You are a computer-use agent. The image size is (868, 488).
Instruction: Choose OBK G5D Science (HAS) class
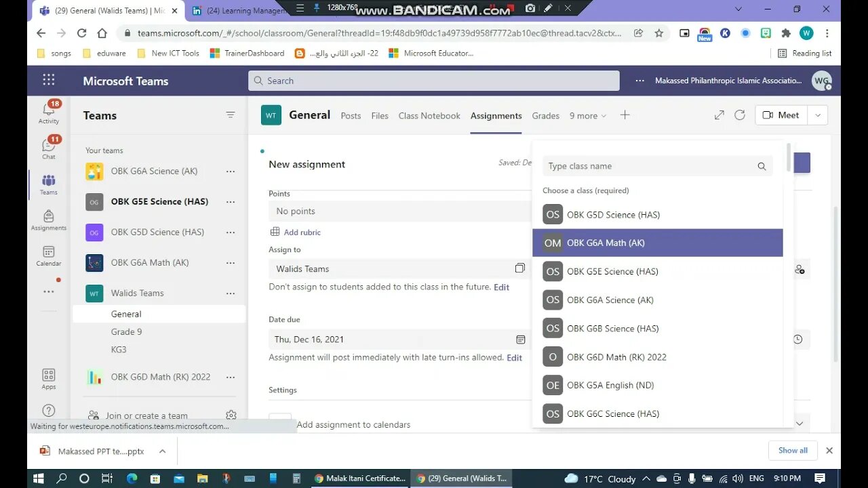pos(658,215)
